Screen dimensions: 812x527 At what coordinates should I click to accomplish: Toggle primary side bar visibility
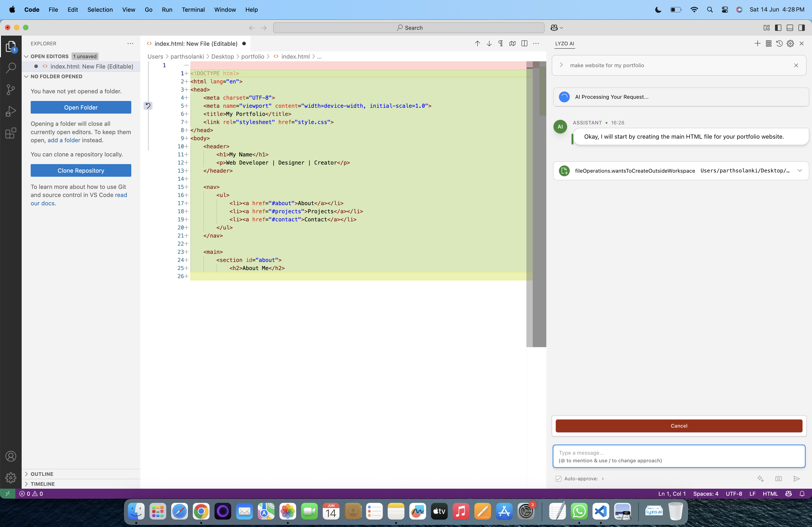coord(778,27)
